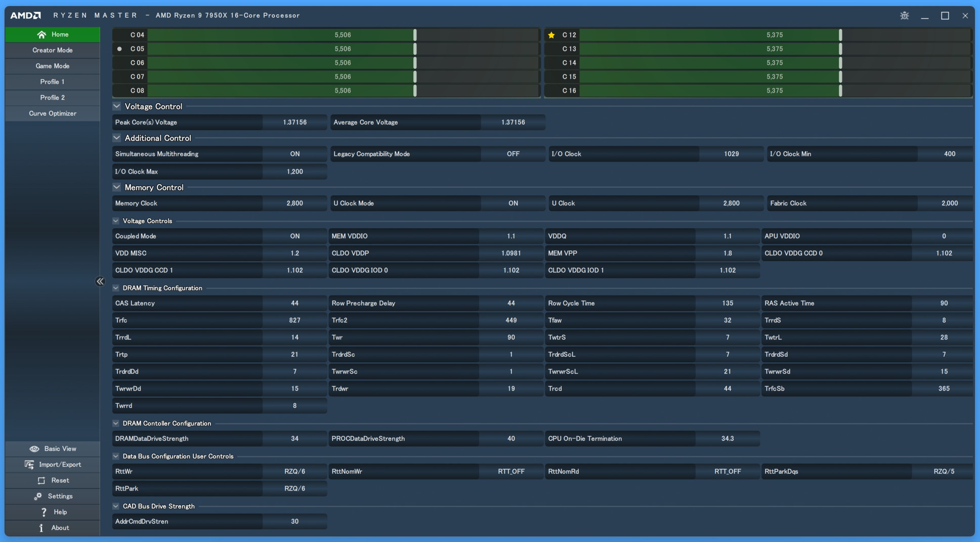Click the Peak Core(s) Voltage value 1.37156

pyautogui.click(x=295, y=122)
